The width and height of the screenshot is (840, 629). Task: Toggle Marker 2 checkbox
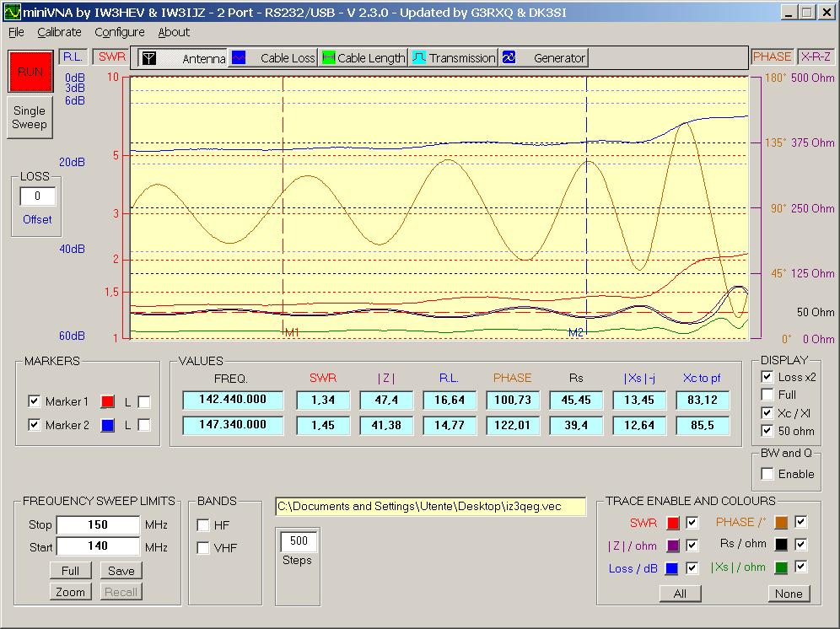pos(35,425)
